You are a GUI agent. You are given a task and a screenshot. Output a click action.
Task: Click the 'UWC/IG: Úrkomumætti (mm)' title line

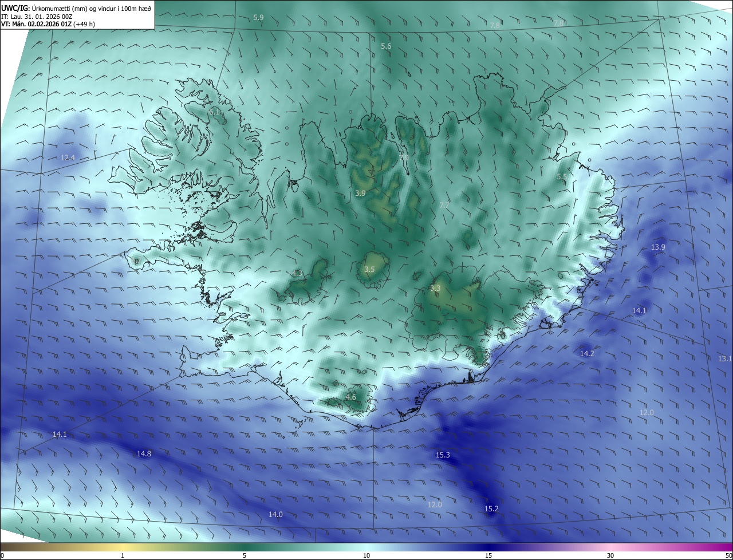76,7
